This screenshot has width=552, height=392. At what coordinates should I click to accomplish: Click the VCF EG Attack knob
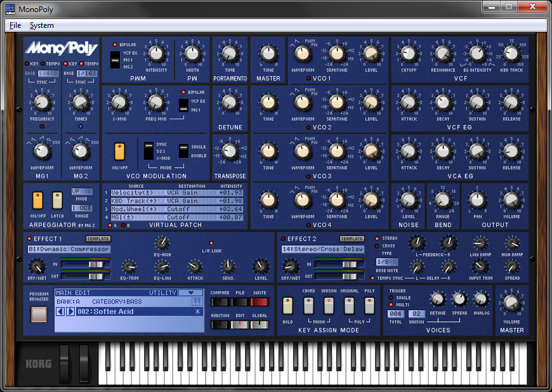(x=409, y=103)
